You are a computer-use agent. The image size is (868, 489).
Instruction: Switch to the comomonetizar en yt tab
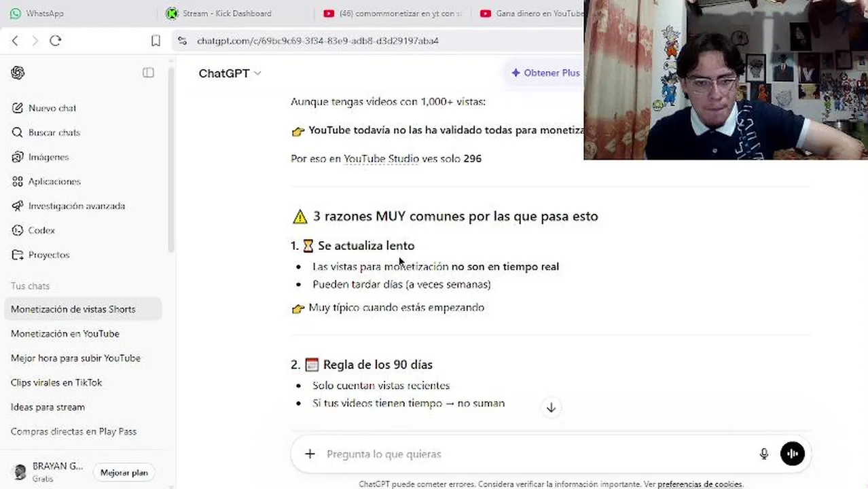394,13
